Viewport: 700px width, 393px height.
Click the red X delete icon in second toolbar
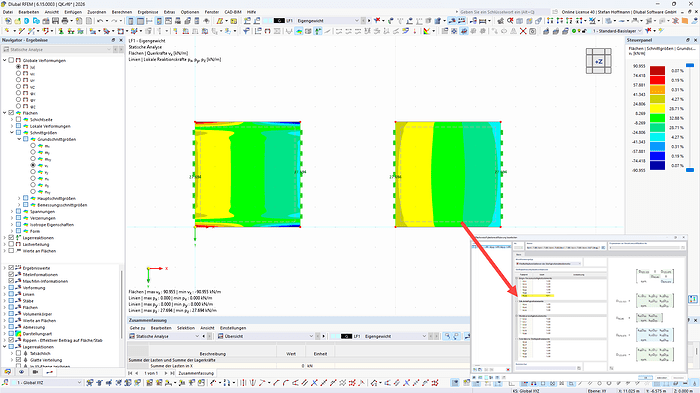(x=523, y=31)
